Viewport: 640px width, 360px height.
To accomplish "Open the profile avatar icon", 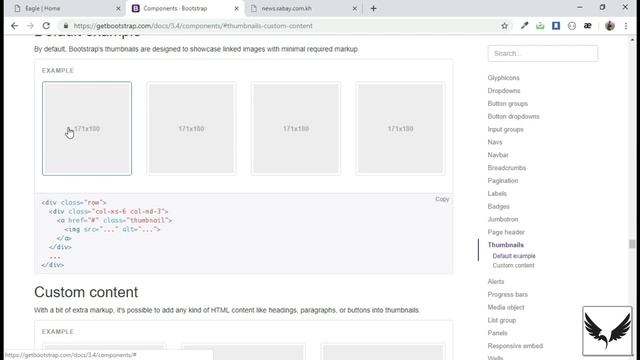I will pos(610,26).
